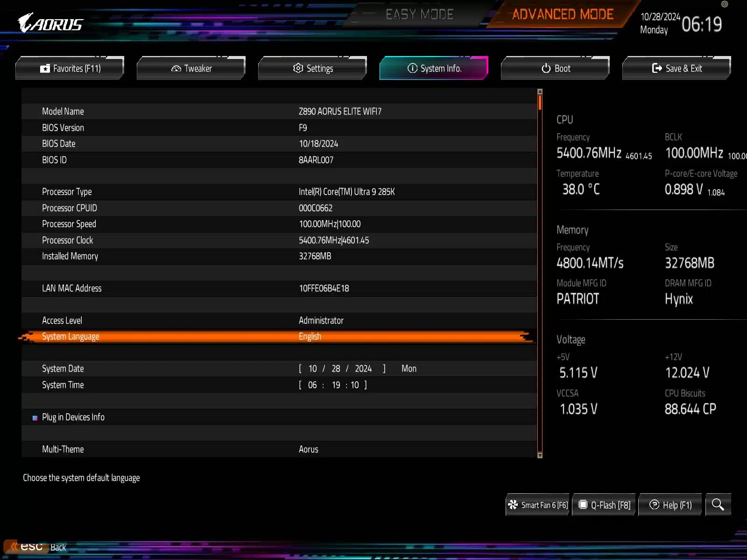Open Smart Fan 6 [F6]
Viewport: 747px width, 560px height.
click(x=538, y=505)
